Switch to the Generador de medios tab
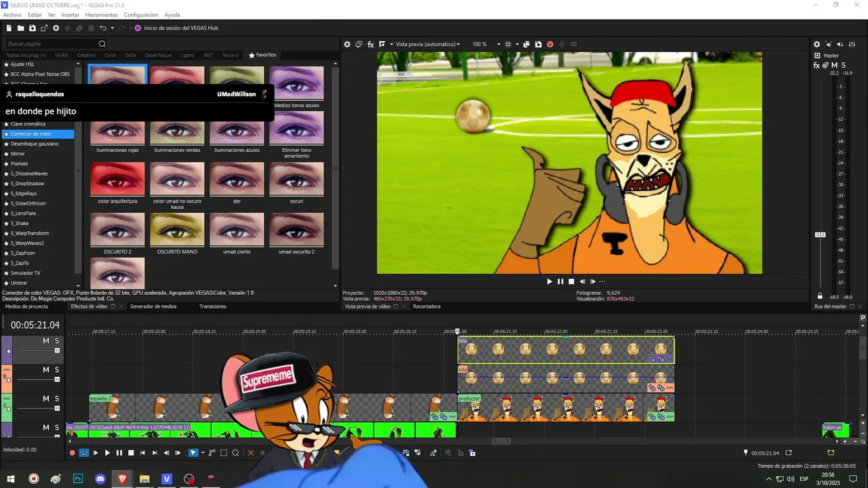The image size is (868, 488). pyautogui.click(x=153, y=306)
